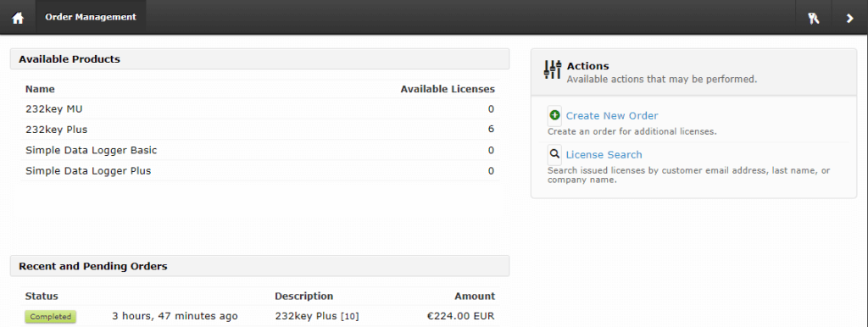Image resolution: width=868 pixels, height=327 pixels.
Task: Click the Actions panel title
Action: coord(588,66)
